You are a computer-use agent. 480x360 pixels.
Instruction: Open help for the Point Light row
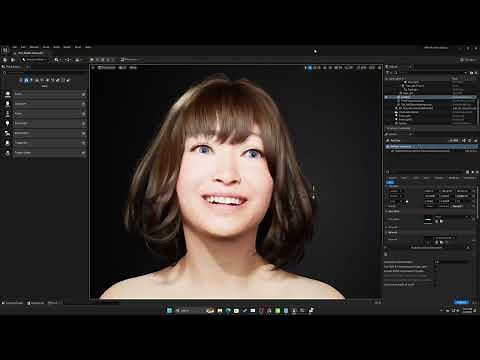point(83,123)
